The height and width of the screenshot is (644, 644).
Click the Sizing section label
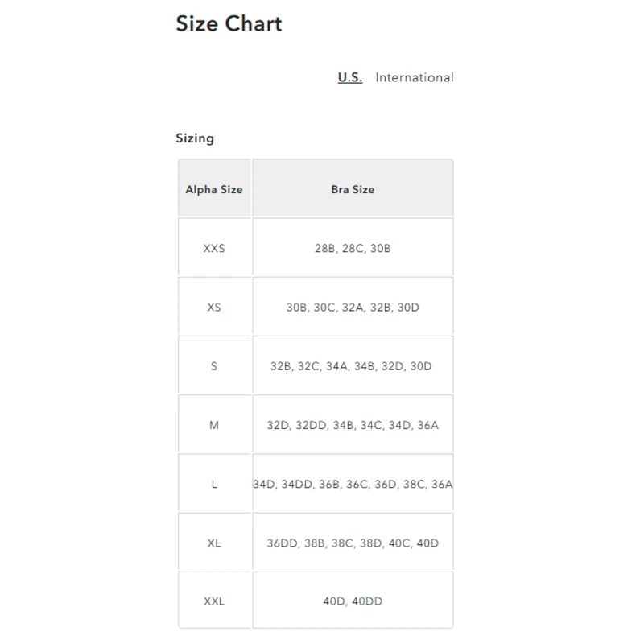point(195,138)
